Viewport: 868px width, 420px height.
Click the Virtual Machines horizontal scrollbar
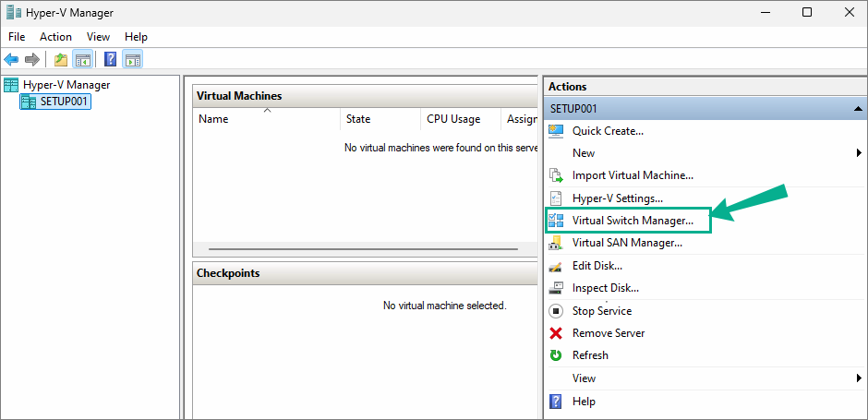[x=364, y=249]
